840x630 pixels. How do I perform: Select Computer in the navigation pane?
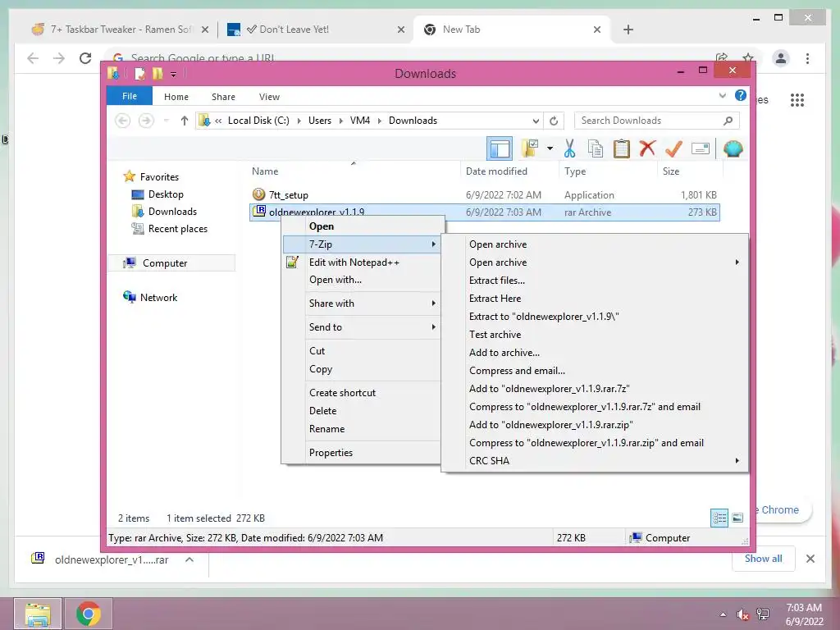click(164, 263)
